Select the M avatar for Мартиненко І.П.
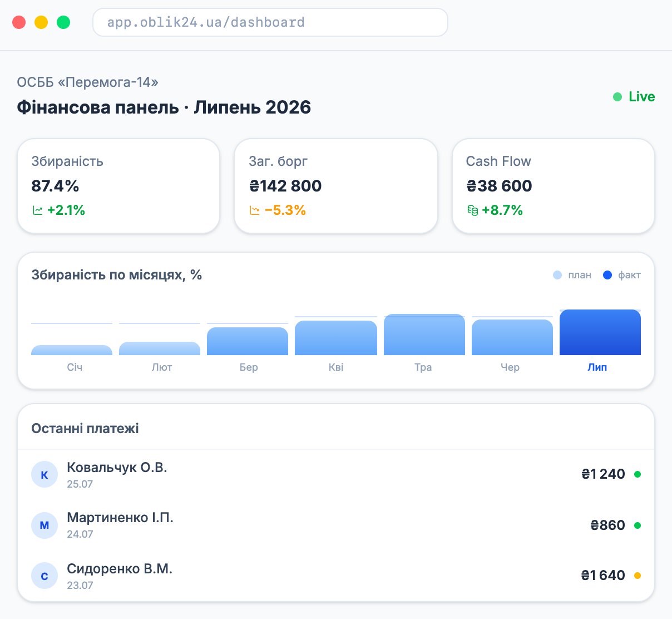This screenshot has width=672, height=619. point(45,525)
